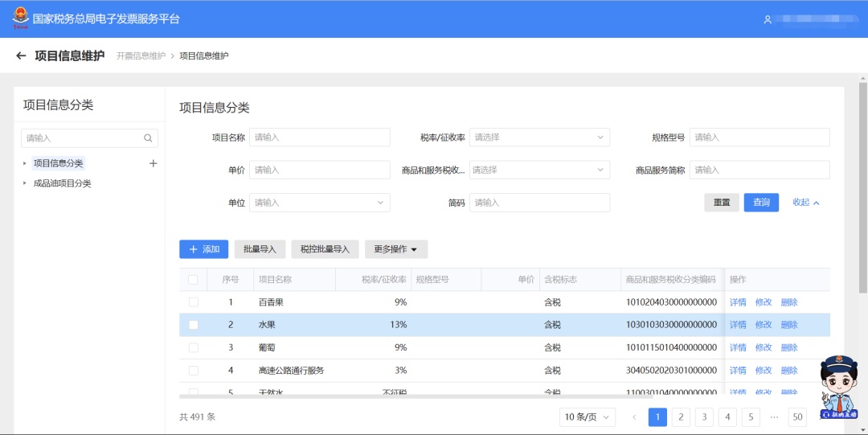Click the blue 查询 button
Viewport: 868px width, 435px height.
click(x=761, y=203)
